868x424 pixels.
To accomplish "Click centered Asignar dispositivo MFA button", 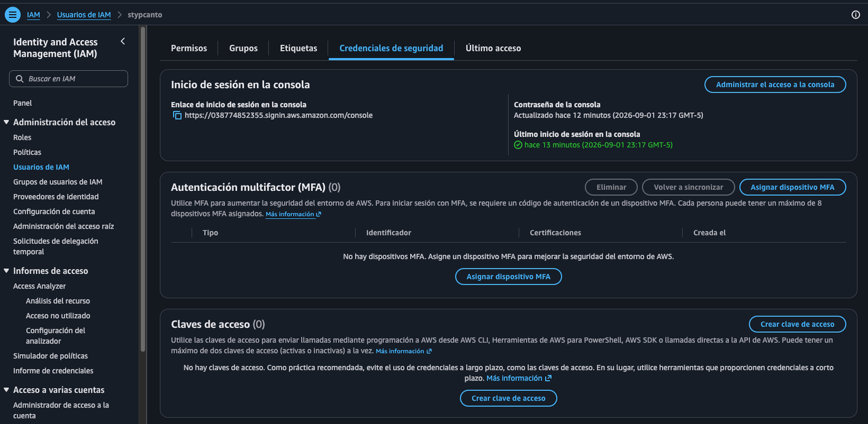I will point(508,277).
